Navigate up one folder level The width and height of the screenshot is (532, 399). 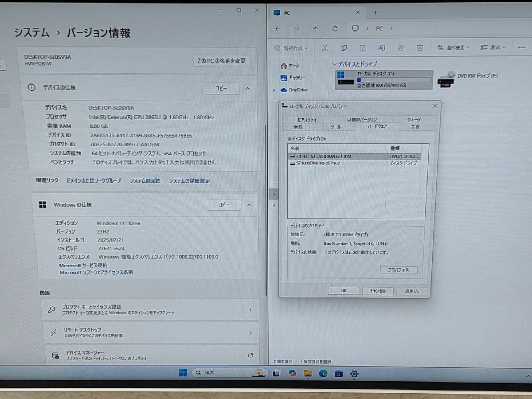316,29
